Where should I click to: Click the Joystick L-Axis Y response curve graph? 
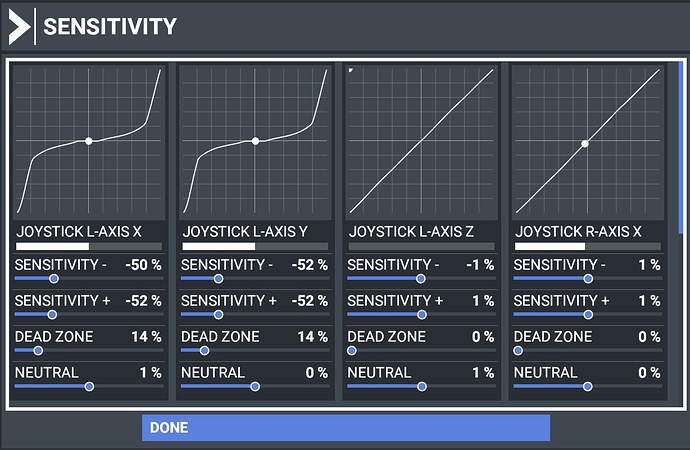255,141
